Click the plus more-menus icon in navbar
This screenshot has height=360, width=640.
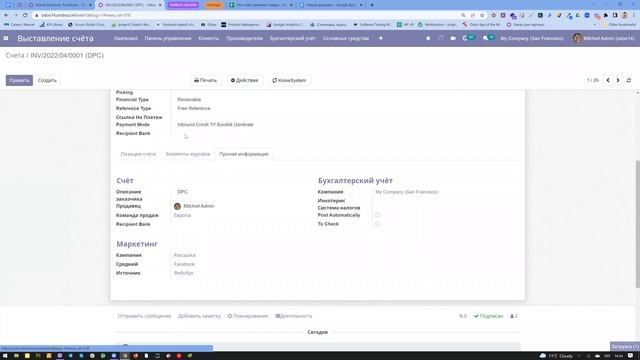pyautogui.click(x=381, y=38)
